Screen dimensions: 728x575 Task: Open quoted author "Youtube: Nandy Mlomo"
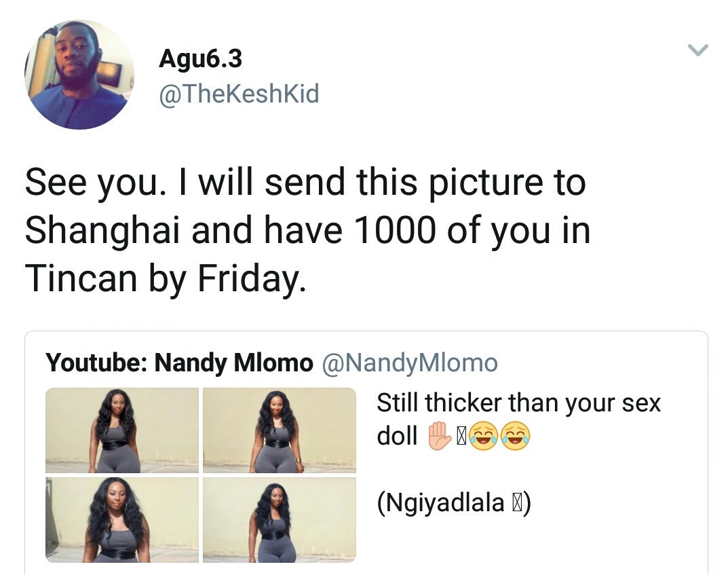tap(179, 363)
